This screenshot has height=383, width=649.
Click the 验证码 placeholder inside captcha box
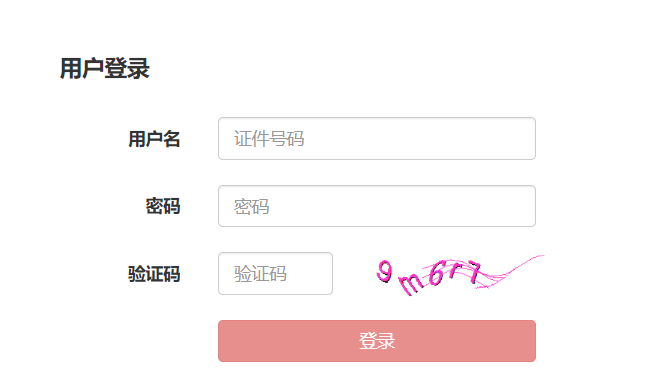pos(260,274)
